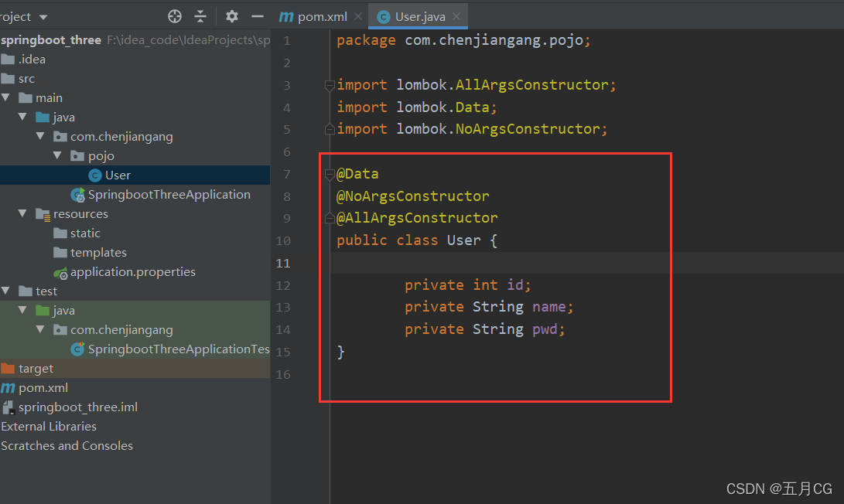The height and width of the screenshot is (504, 844).
Task: Select the static folder
Action: [x=85, y=233]
